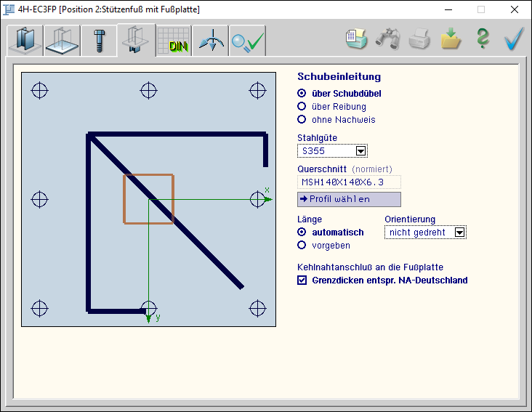Open the loads and forces tab
532x412 pixels.
(x=211, y=41)
